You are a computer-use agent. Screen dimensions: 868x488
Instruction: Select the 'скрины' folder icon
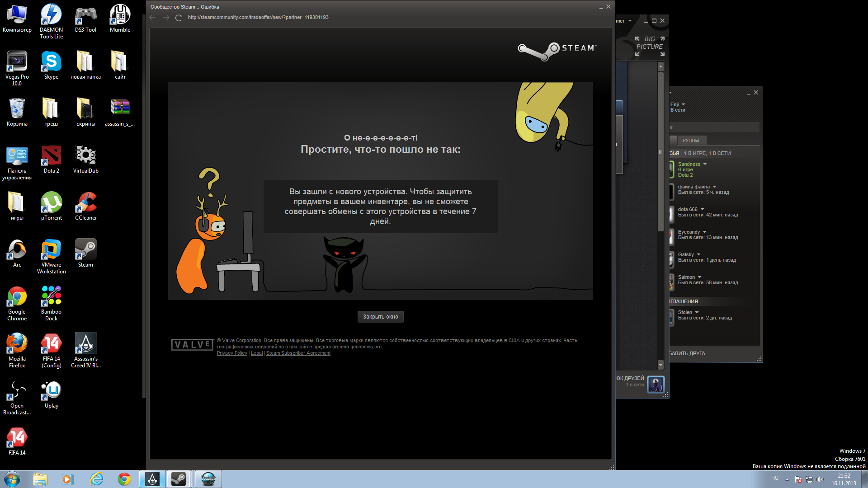[x=85, y=113]
